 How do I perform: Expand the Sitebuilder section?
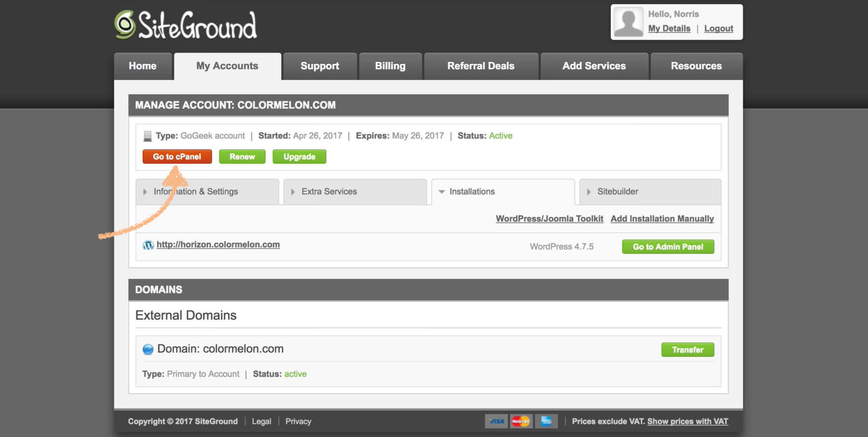click(x=650, y=192)
